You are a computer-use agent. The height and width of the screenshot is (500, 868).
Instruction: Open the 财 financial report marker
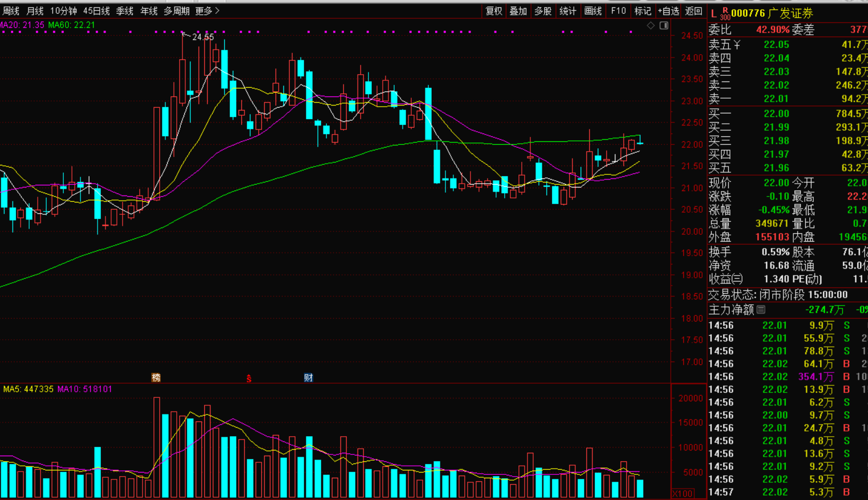coord(309,377)
